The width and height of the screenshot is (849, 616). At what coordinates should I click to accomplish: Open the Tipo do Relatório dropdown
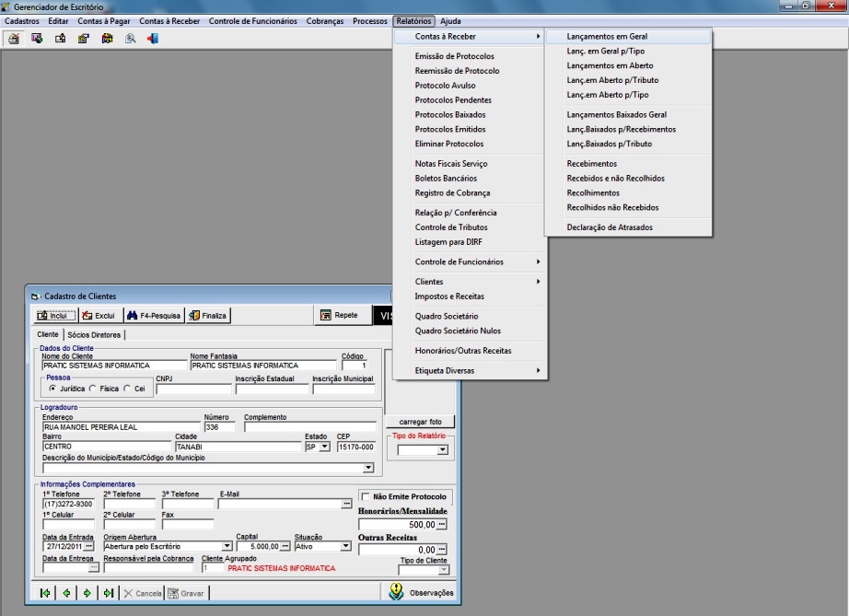442,450
